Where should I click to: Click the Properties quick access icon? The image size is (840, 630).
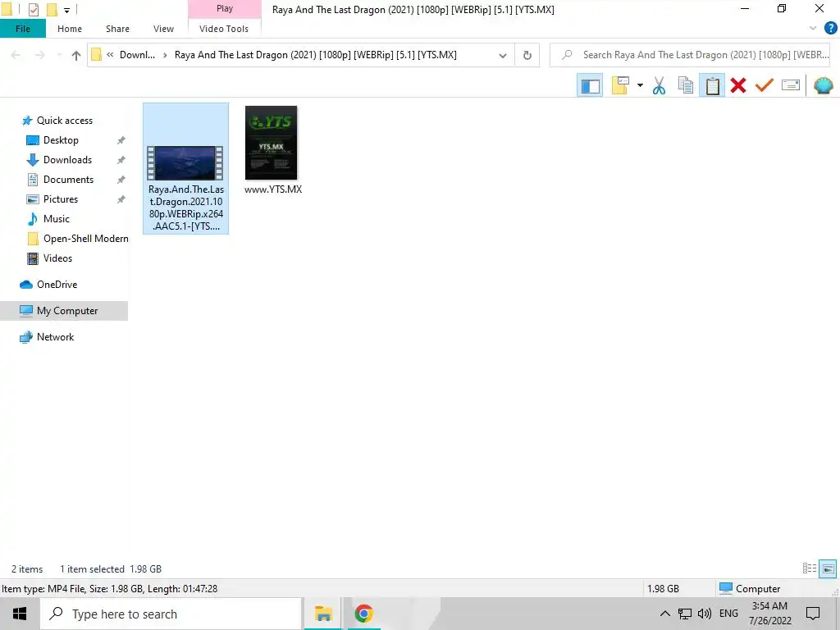point(33,10)
